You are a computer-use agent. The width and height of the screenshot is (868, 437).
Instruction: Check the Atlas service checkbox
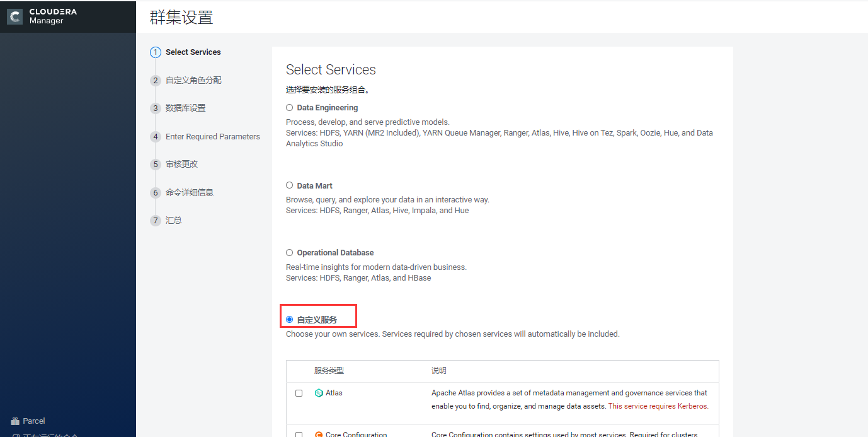pyautogui.click(x=299, y=393)
